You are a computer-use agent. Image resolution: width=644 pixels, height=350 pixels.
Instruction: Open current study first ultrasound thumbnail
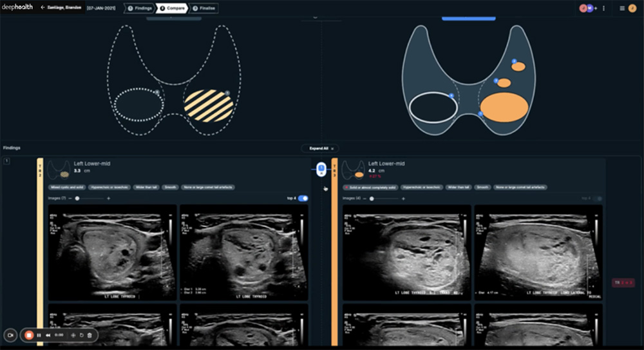pos(407,253)
